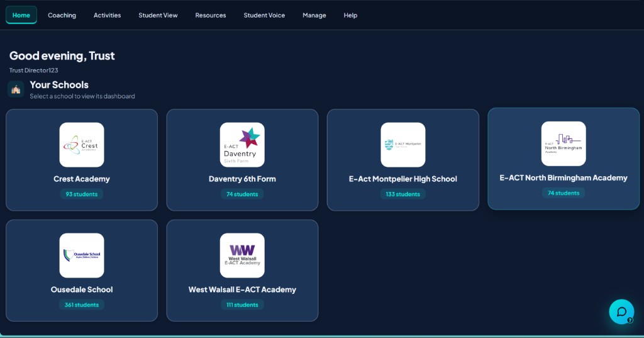Select the Daventry 6th Form name
The image size is (644, 338).
tap(242, 179)
